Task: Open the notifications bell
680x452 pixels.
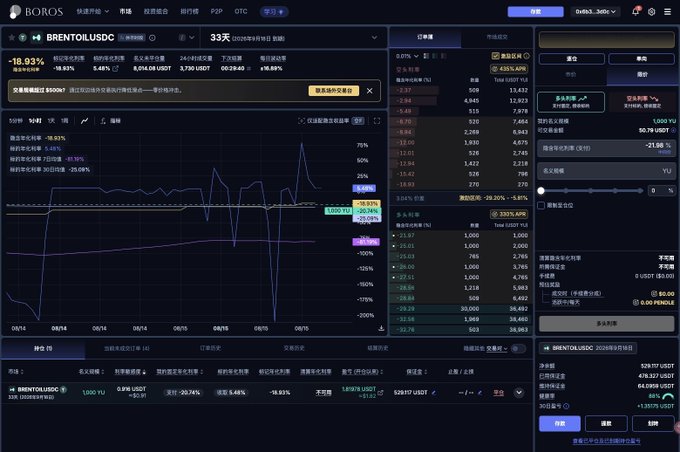Action: tap(635, 12)
